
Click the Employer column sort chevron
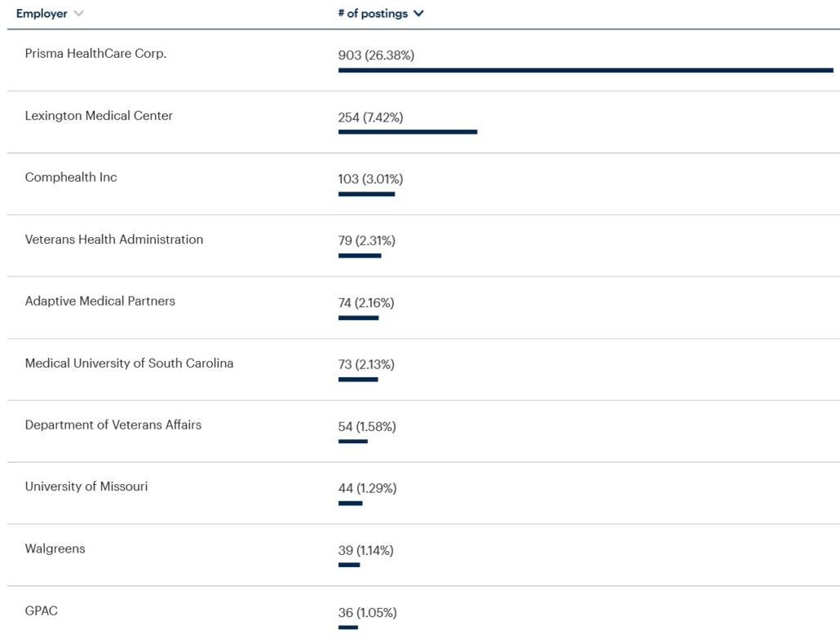78,14
